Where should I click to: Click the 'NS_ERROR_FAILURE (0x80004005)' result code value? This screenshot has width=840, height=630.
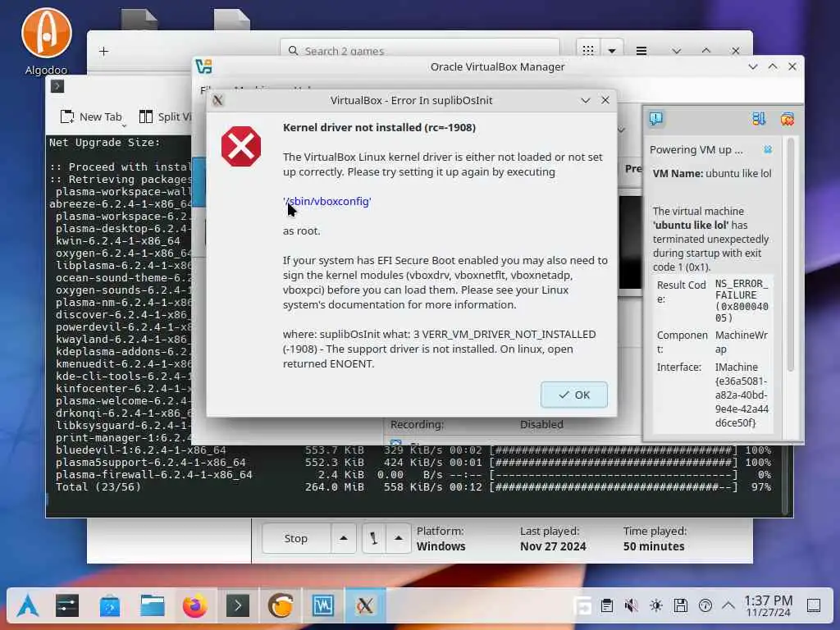click(x=742, y=300)
